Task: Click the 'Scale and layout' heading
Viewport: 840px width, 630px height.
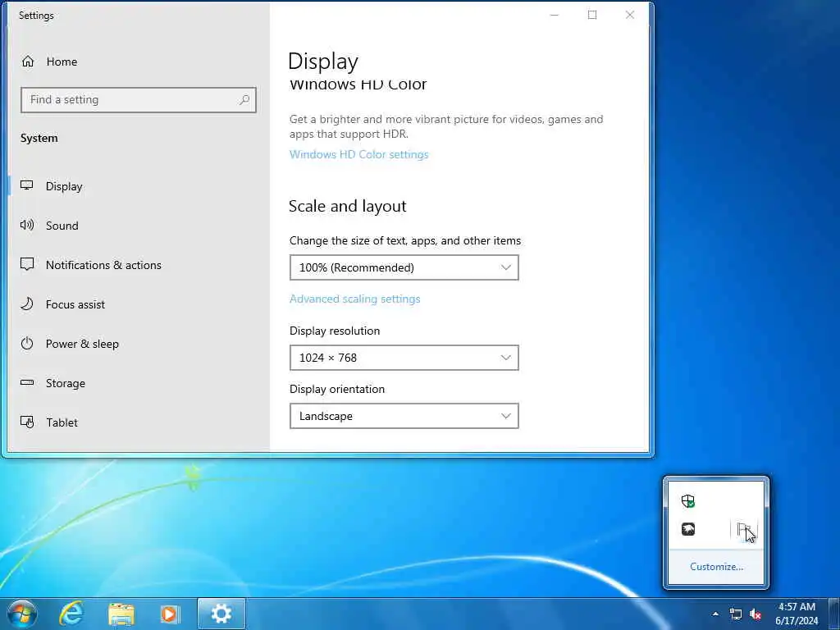Action: (347, 206)
